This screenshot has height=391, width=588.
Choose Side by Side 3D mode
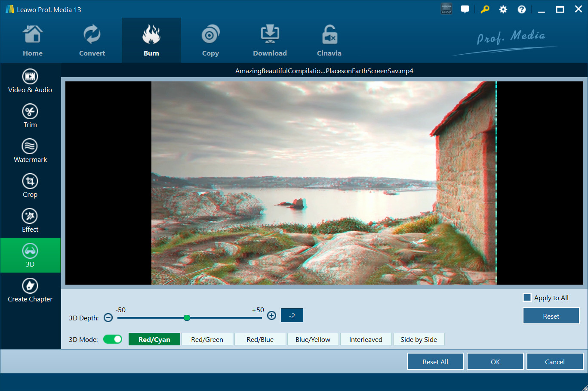pyautogui.click(x=418, y=339)
